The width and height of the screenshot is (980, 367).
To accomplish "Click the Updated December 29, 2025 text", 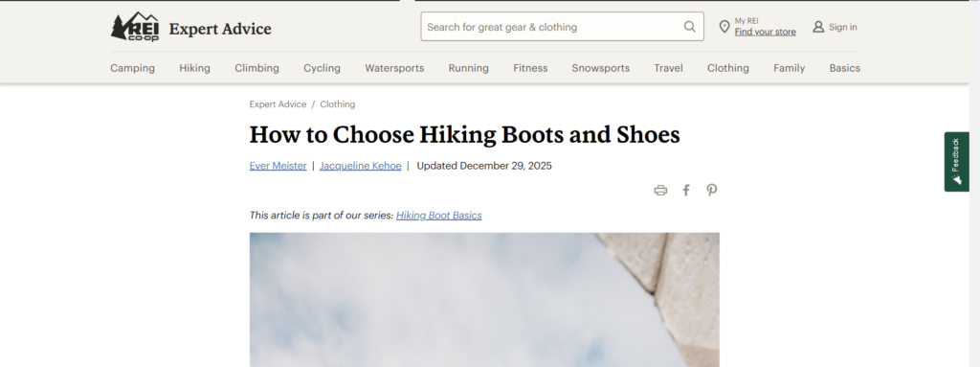I will 484,166.
